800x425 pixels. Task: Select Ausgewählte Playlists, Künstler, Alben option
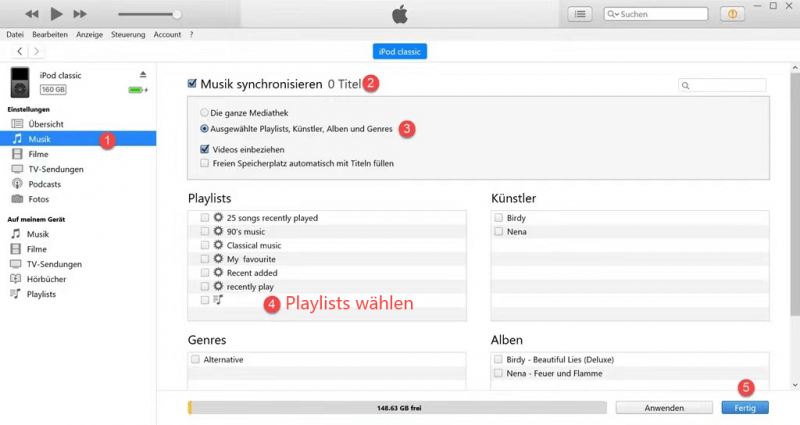[x=205, y=129]
